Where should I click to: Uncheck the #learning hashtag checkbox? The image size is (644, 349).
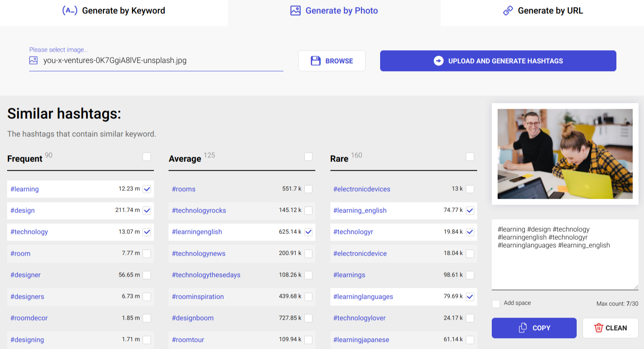pyautogui.click(x=147, y=189)
